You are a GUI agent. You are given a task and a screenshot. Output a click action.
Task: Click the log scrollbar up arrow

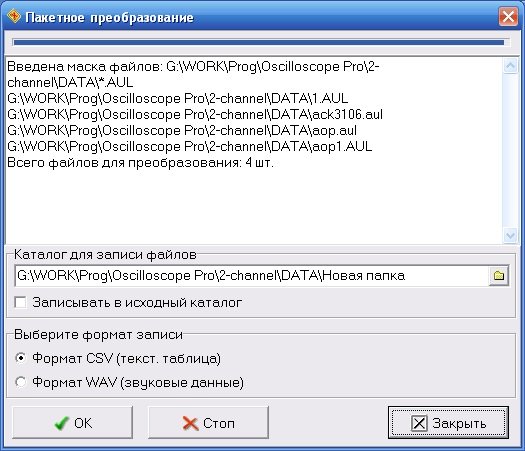(x=510, y=66)
